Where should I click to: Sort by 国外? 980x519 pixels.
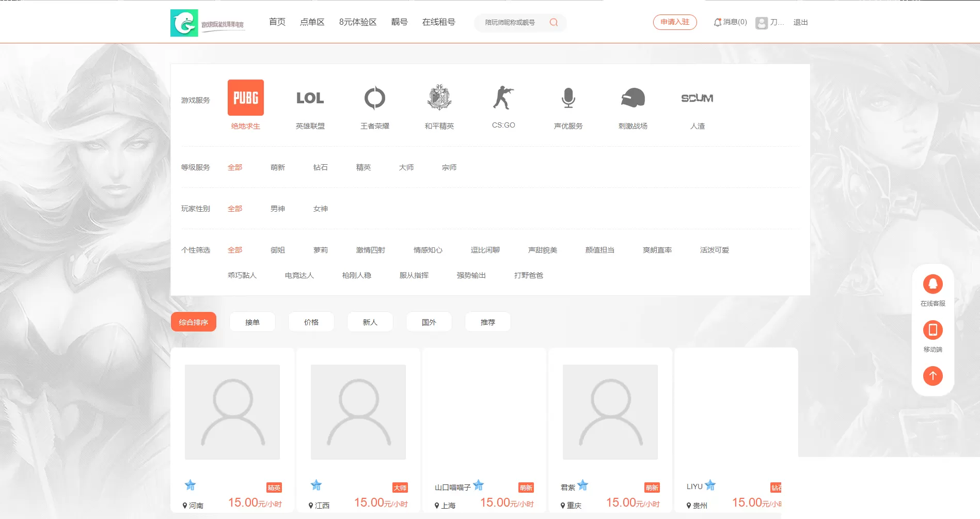coord(429,322)
